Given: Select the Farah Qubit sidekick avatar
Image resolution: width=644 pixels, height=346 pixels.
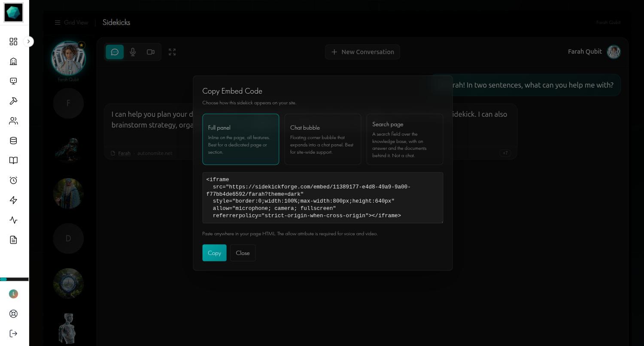Looking at the screenshot, I should (x=68, y=58).
